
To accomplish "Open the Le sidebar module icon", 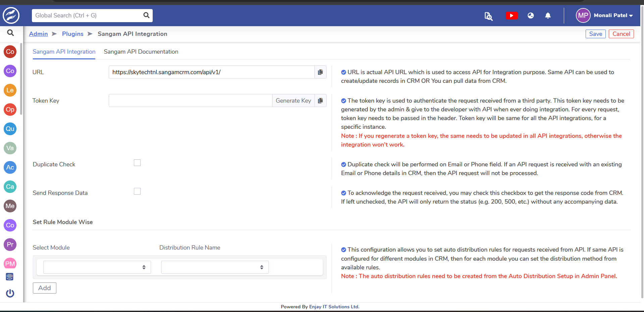I will (x=10, y=90).
